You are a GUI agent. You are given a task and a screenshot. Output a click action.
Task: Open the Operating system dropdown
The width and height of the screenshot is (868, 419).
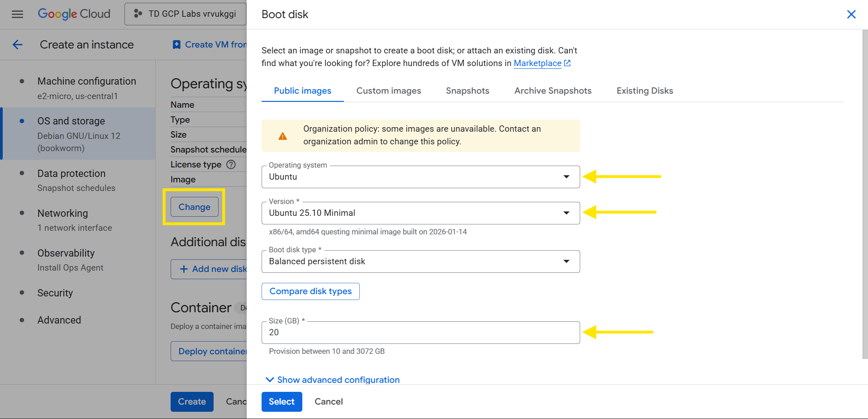point(420,177)
